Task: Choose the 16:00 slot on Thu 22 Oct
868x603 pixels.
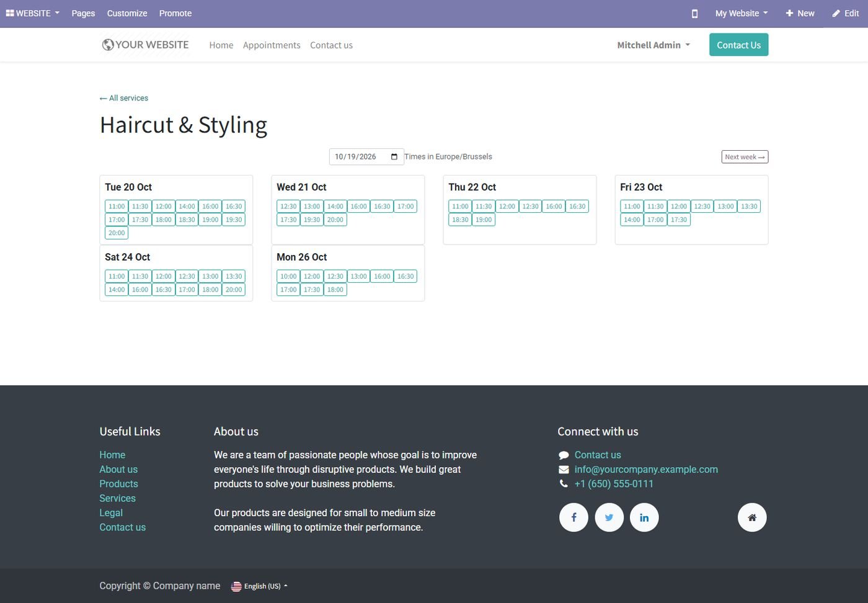Action: click(x=554, y=207)
